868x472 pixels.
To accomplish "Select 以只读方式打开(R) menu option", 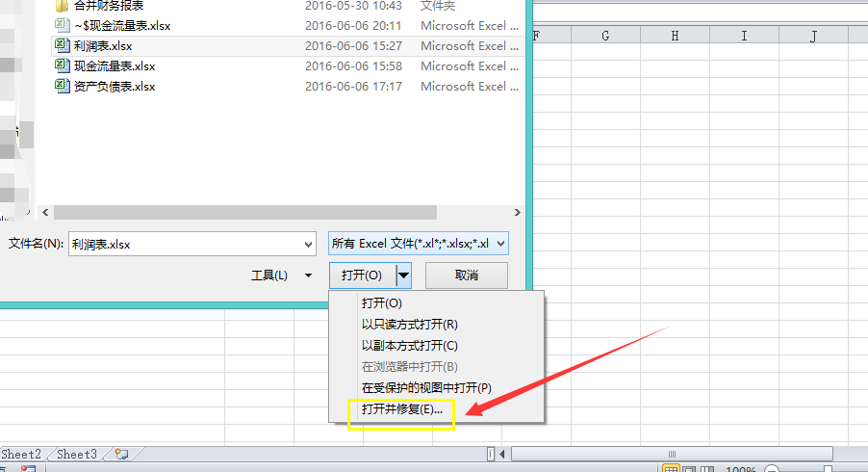I will tap(409, 324).
